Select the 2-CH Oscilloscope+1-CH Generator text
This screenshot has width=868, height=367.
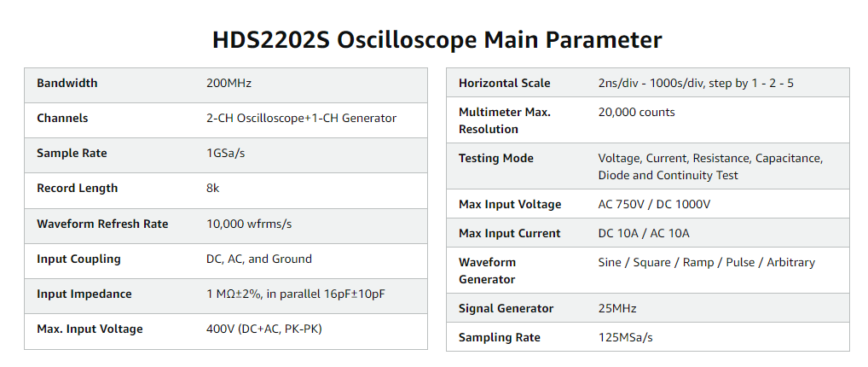point(301,119)
